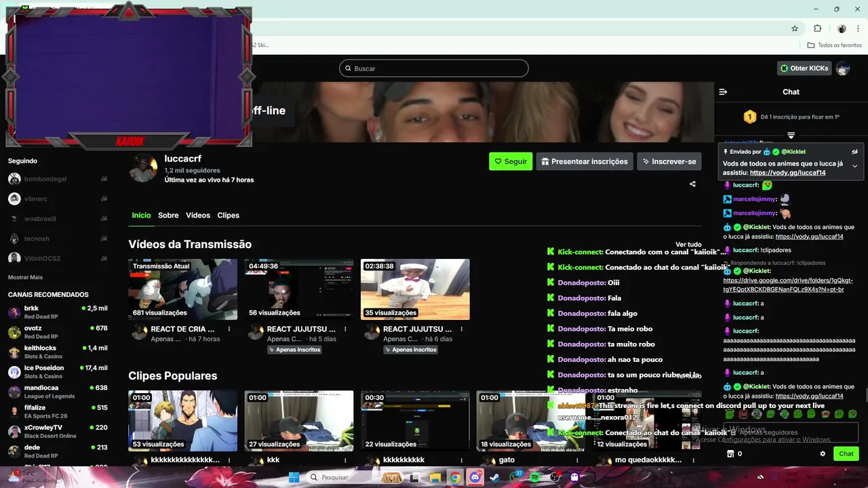Viewport: 868px width, 488px height.
Task: Open File Explorer from taskbar
Action: 435,477
